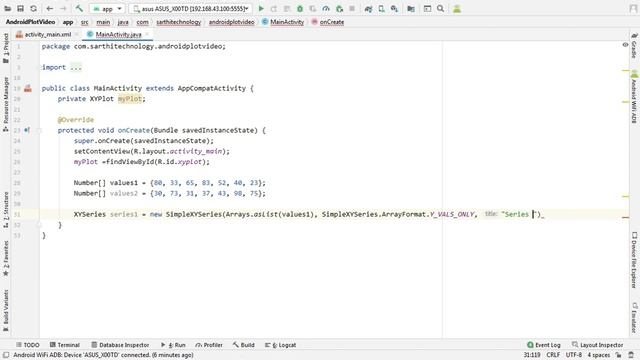Navigate back with the left arrow
Screen dimensions: 640x360
(49, 9)
